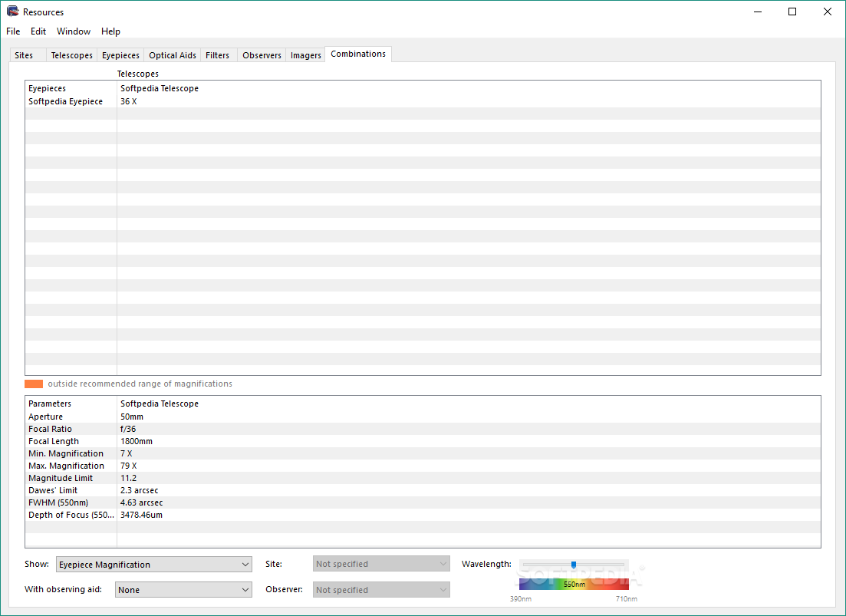Open the With observing aid dropdown
Image resolution: width=846 pixels, height=616 pixels.
click(183, 590)
